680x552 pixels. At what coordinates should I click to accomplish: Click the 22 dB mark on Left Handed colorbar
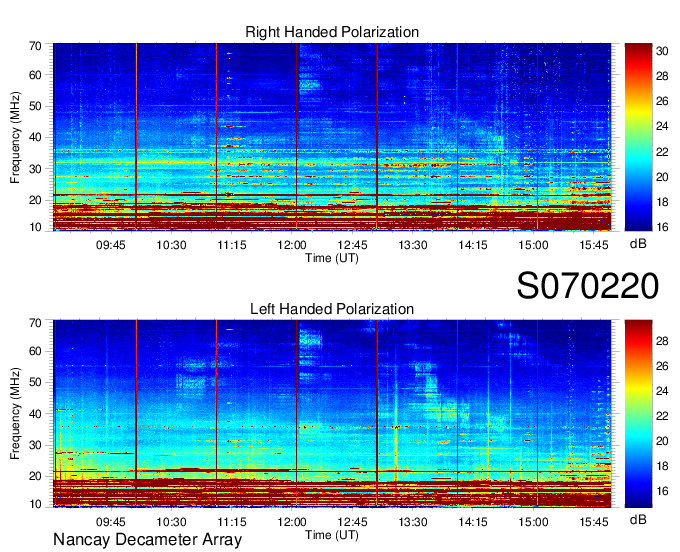point(662,416)
